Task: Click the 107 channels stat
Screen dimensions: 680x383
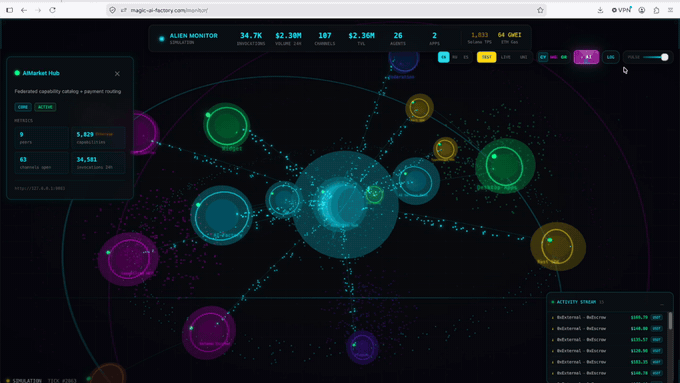Action: click(325, 38)
